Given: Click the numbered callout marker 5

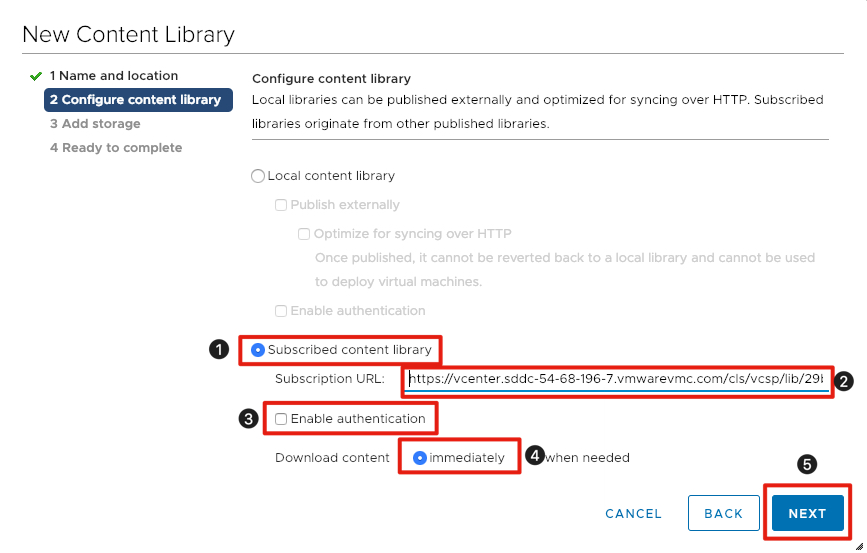Looking at the screenshot, I should tap(808, 465).
